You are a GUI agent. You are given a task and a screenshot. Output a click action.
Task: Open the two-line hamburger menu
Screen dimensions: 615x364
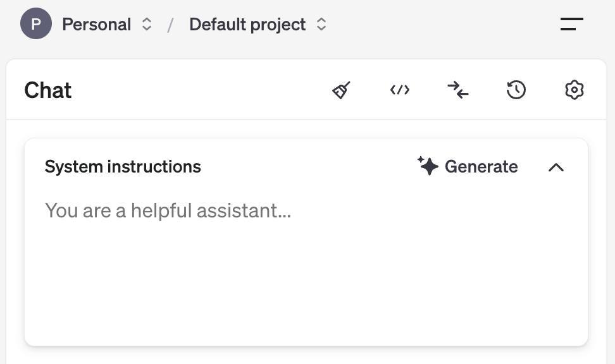[x=571, y=25]
